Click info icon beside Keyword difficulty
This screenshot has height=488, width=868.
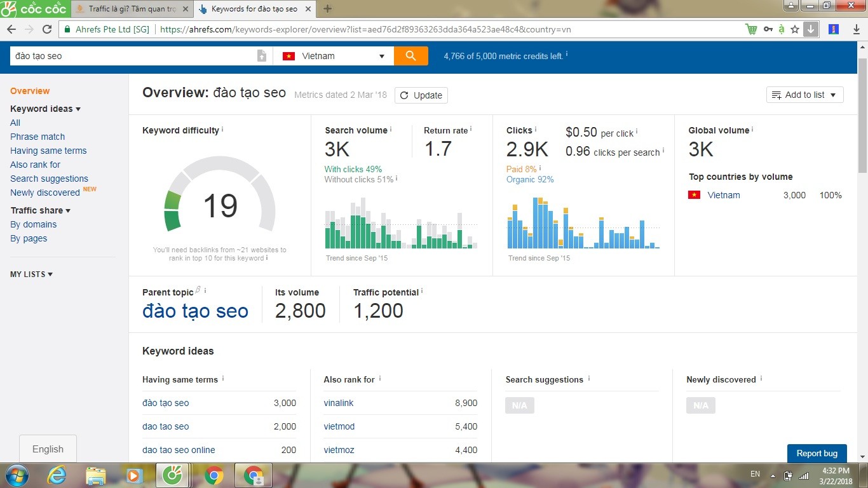coord(222,130)
